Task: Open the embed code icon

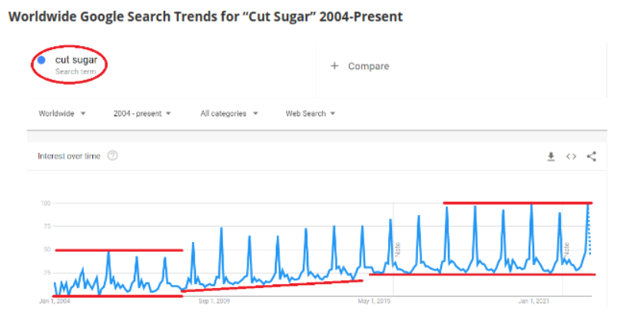Action: pyautogui.click(x=571, y=157)
